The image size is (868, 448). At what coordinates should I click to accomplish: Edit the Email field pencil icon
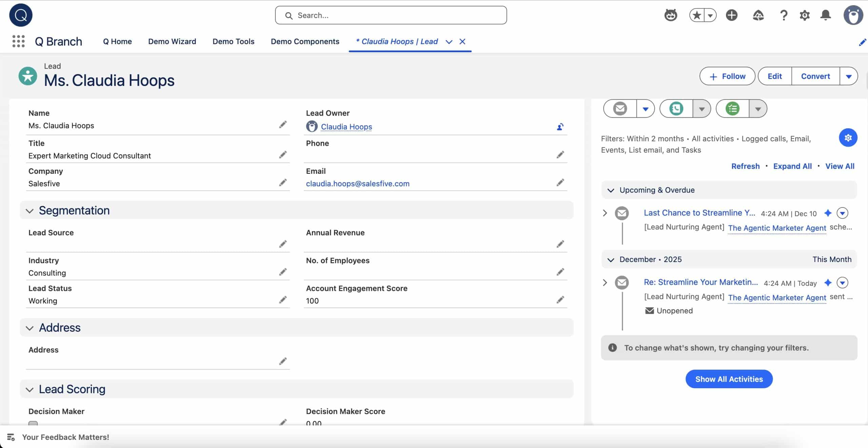560,183
